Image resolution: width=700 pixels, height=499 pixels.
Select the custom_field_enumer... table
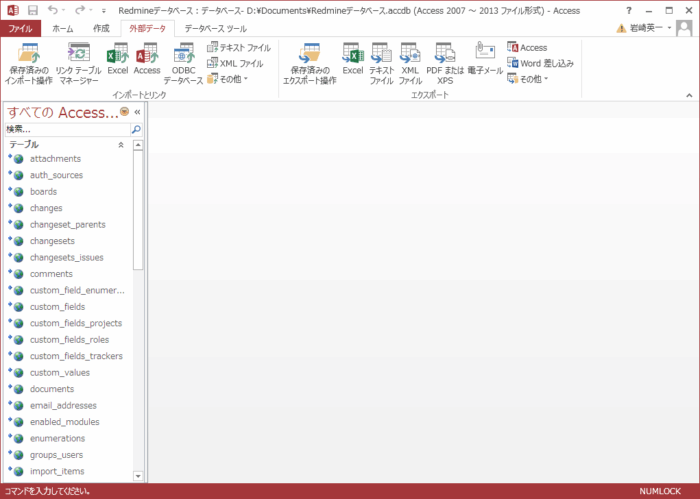point(69,290)
